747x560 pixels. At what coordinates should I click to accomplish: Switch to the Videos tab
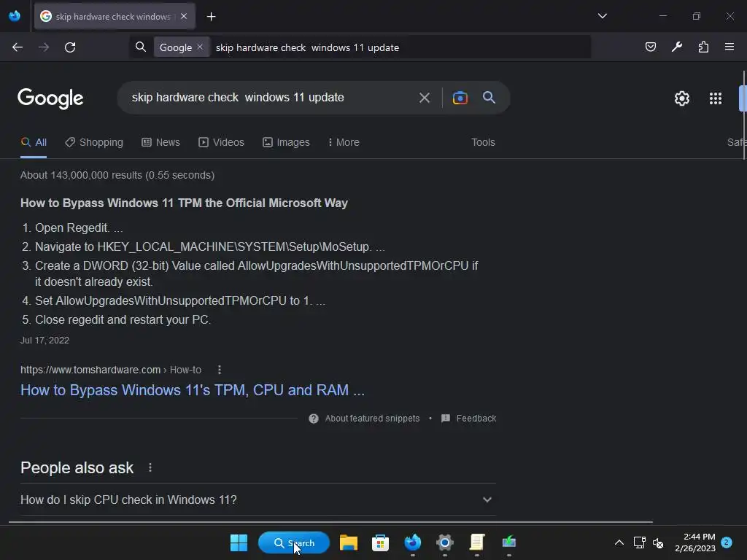222,142
